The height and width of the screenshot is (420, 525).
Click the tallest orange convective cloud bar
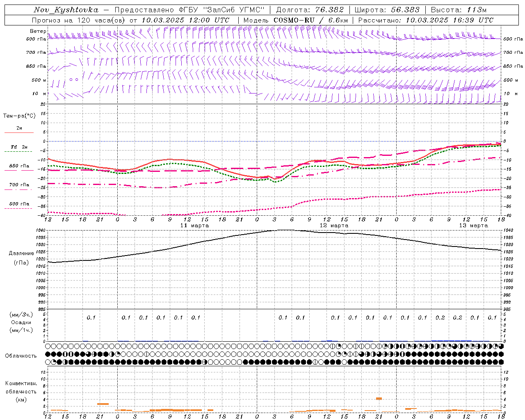[x=379, y=398]
